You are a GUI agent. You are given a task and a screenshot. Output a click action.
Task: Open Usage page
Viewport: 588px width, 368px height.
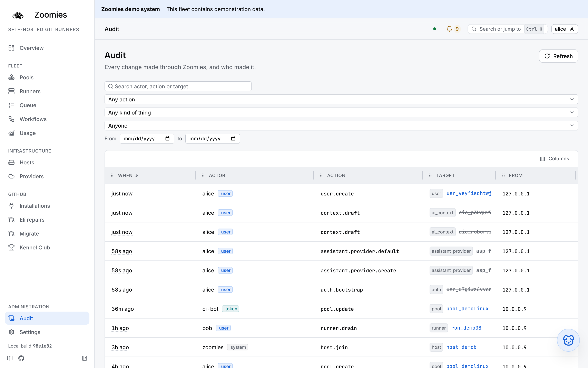[47, 133]
